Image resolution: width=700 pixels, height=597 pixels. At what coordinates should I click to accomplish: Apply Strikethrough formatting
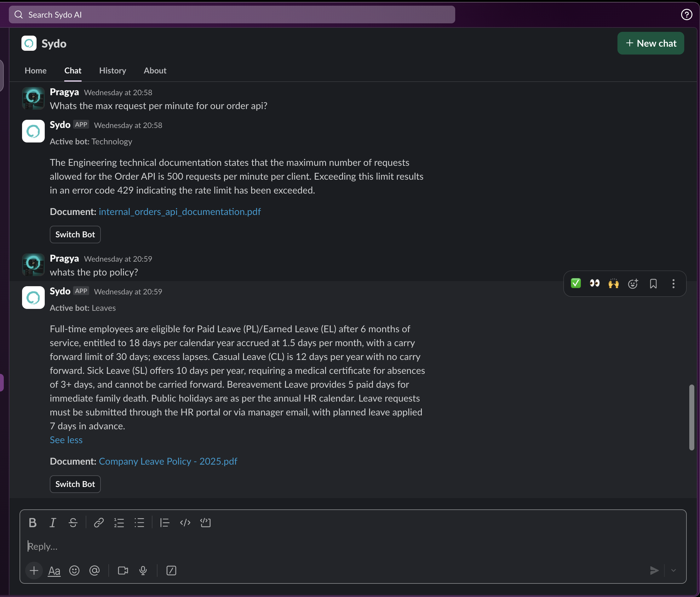click(73, 523)
